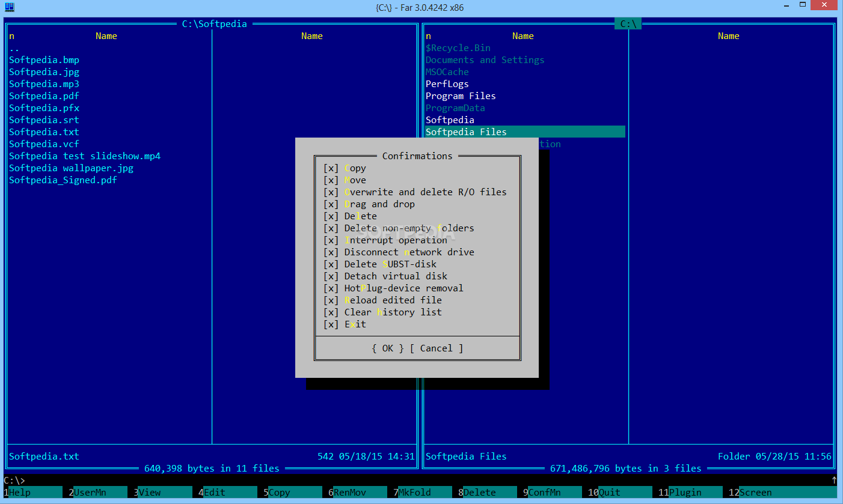Click the 2 UserMn key bar item
Viewport: 843px width, 504px height.
click(x=97, y=493)
